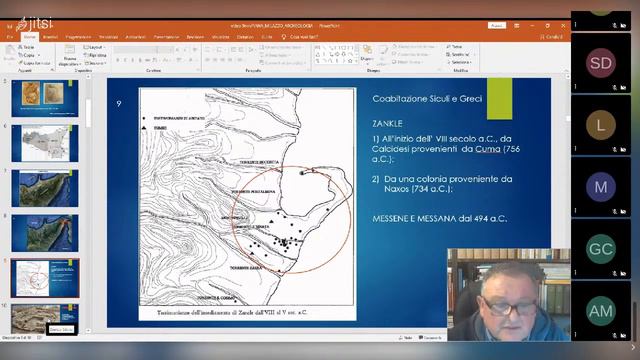Viewport: 640px width, 360px height.
Task: Select participant tile SD
Action: [601, 63]
